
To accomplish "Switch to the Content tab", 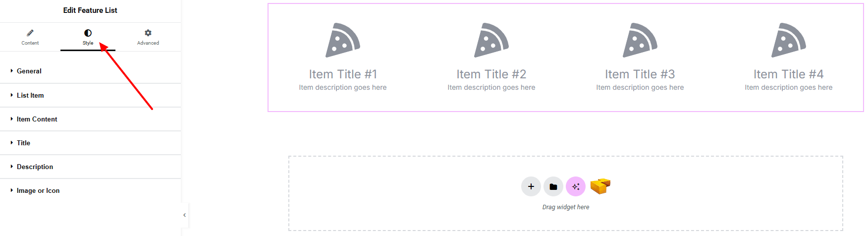I will tap(30, 37).
